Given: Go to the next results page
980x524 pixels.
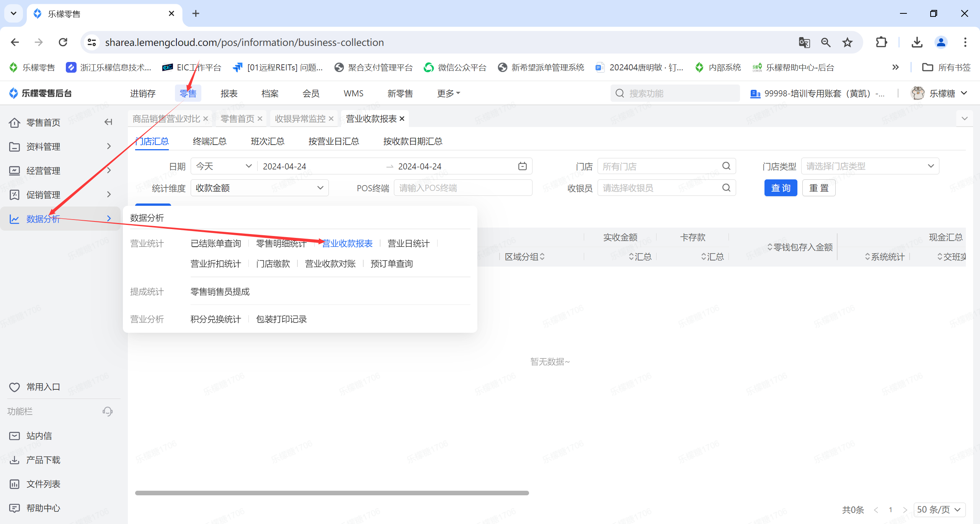Looking at the screenshot, I should [905, 510].
